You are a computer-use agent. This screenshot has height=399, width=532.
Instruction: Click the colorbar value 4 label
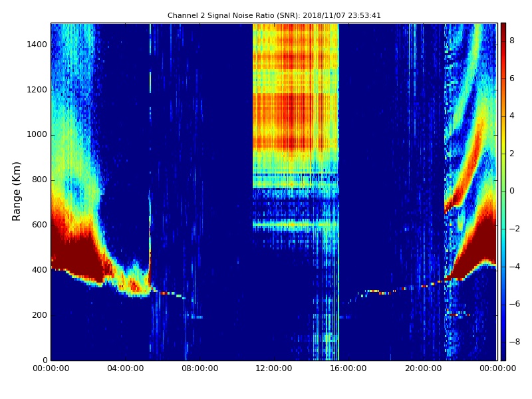click(x=512, y=116)
